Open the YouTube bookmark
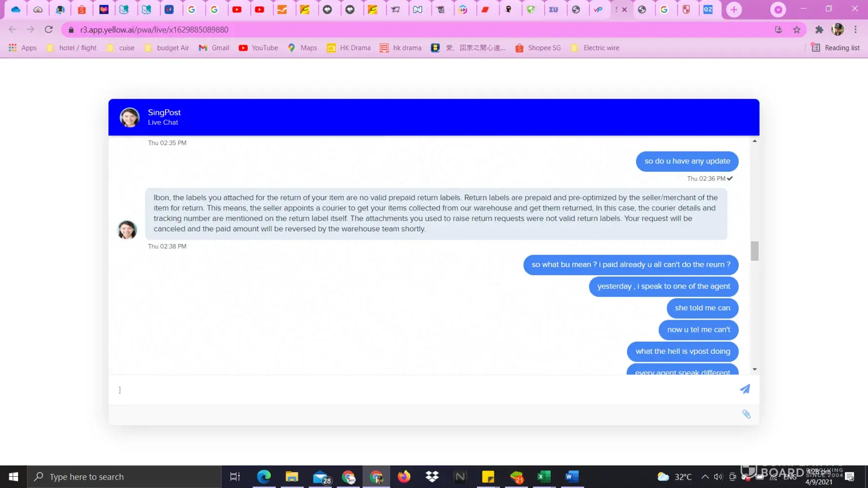 tap(258, 48)
